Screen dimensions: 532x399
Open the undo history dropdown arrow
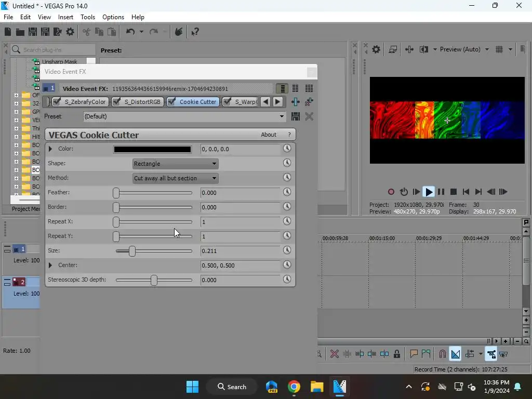click(x=141, y=32)
